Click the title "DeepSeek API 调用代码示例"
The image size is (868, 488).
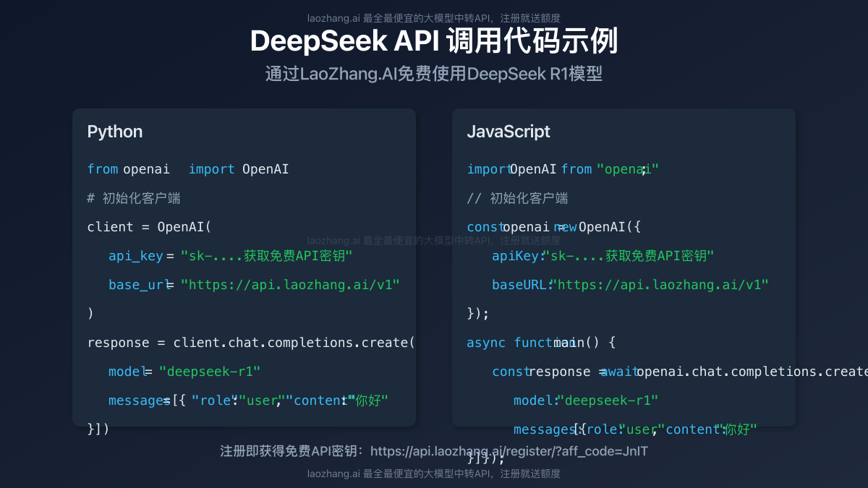click(434, 41)
